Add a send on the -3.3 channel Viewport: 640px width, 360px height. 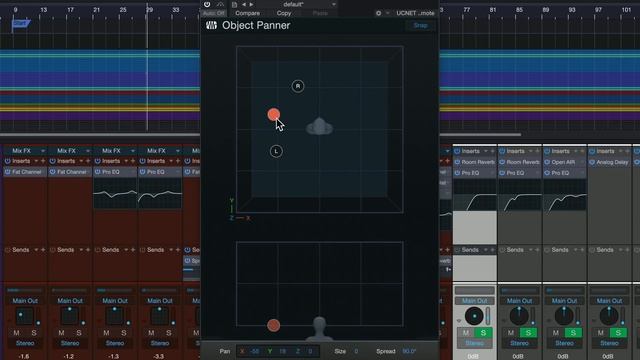[178, 250]
